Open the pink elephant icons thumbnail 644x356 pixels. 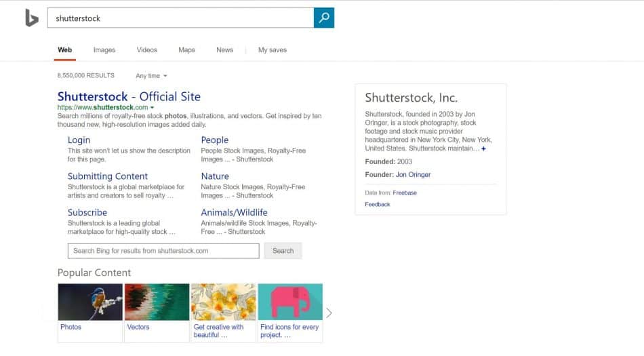coord(290,302)
